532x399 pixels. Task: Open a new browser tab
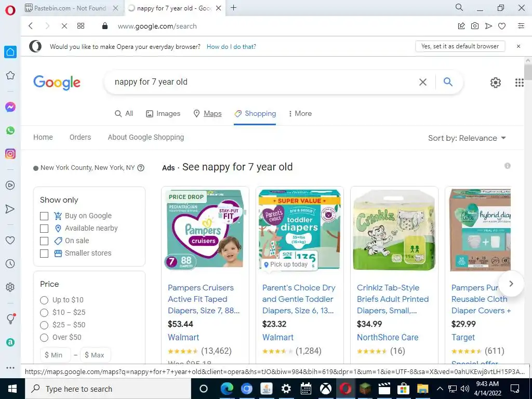[233, 8]
